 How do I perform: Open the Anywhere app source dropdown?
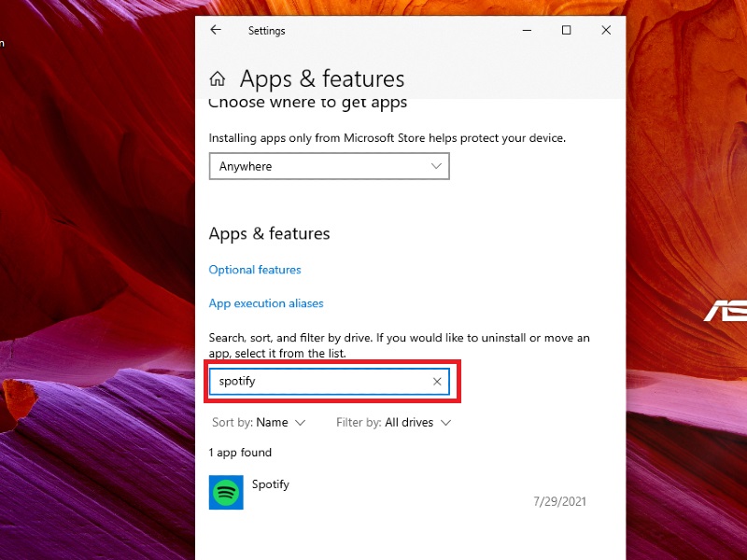point(330,166)
